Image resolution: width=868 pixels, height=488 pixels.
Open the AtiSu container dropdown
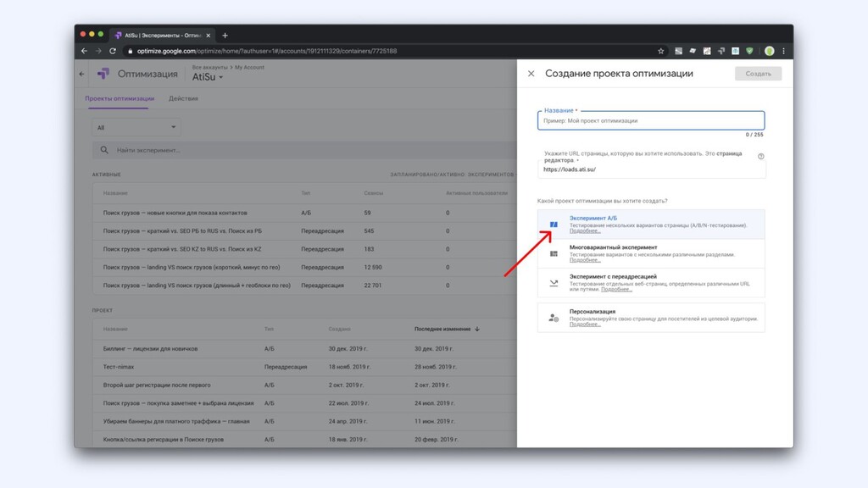pos(208,77)
